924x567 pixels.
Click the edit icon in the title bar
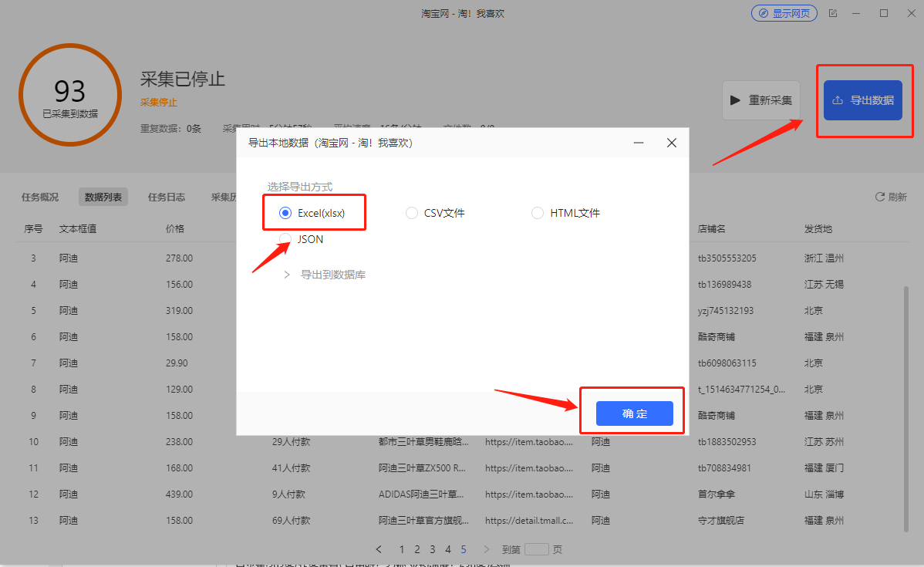[833, 13]
